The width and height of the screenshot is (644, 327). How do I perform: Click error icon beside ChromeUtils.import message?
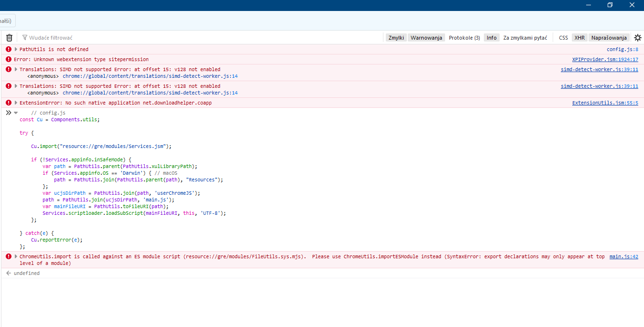[9, 257]
